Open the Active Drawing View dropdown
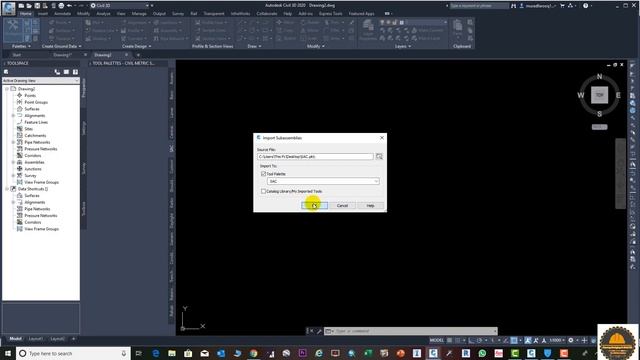640x360 pixels. click(x=41, y=80)
